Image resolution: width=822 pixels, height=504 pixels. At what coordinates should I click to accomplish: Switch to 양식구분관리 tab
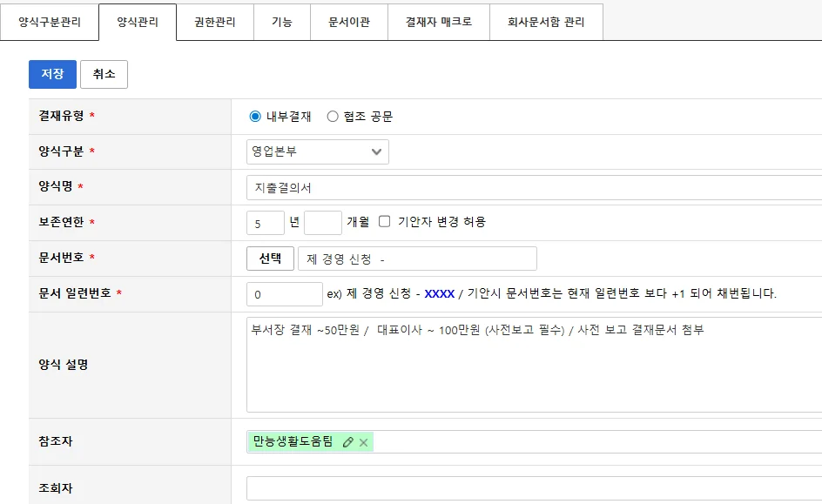[50, 23]
